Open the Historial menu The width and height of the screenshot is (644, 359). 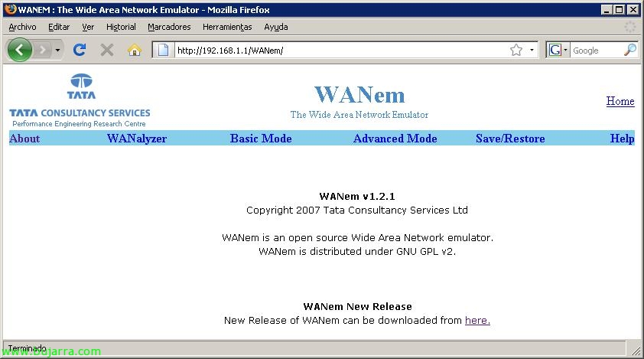pyautogui.click(x=121, y=27)
